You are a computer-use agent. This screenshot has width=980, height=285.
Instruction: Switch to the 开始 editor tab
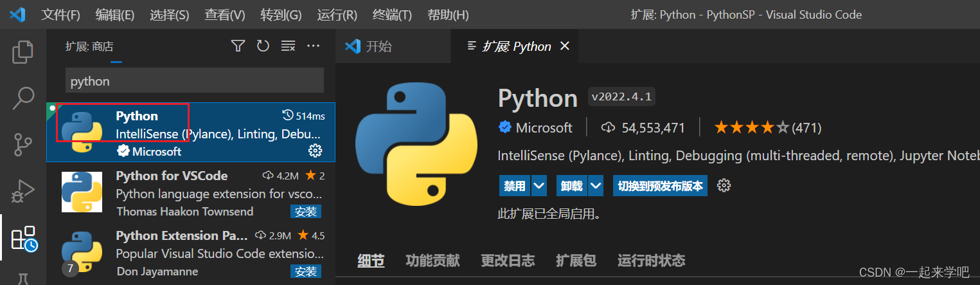pyautogui.click(x=393, y=46)
